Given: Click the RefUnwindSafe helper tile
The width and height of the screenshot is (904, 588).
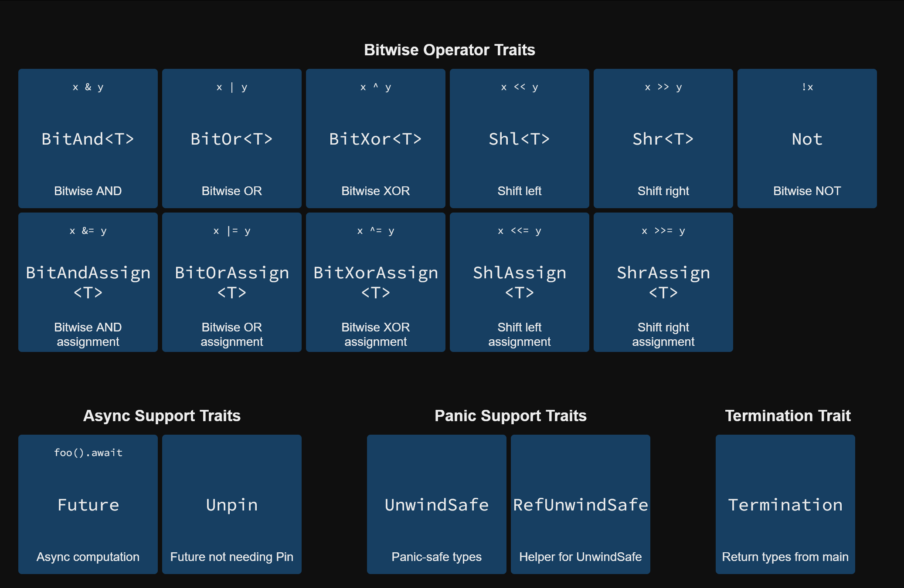Looking at the screenshot, I should (581, 504).
